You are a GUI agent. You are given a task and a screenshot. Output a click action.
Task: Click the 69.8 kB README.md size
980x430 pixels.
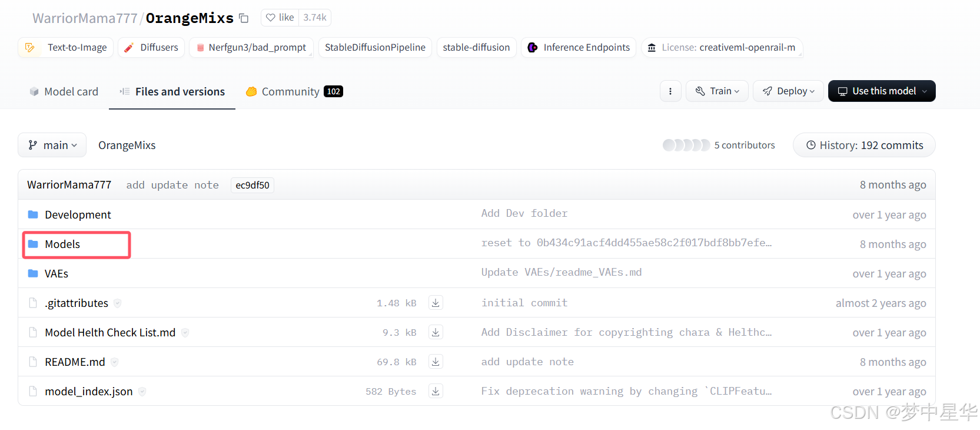tap(397, 362)
